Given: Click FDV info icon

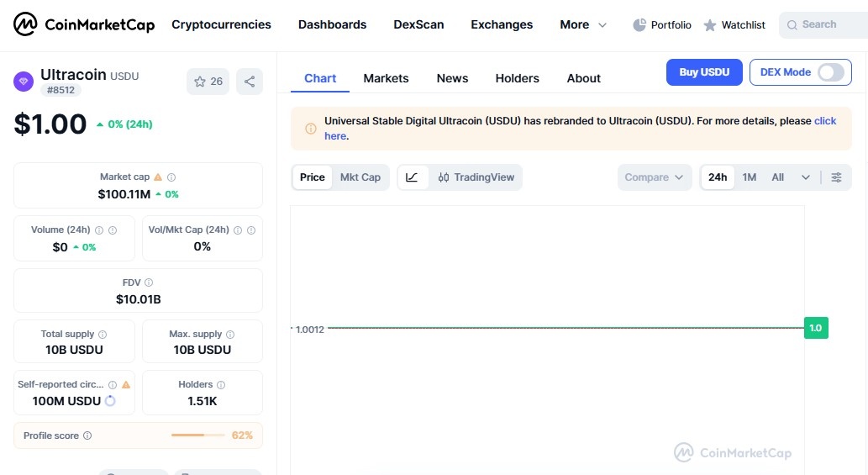Looking at the screenshot, I should (149, 283).
